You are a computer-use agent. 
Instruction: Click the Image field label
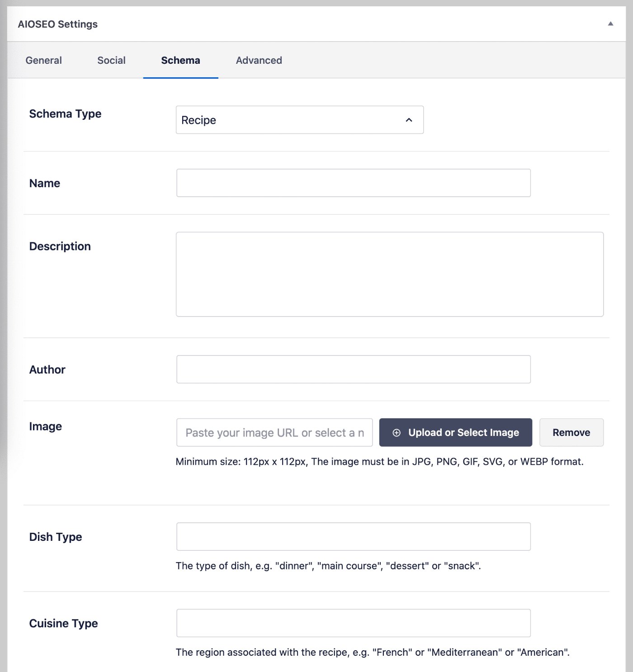pos(45,426)
